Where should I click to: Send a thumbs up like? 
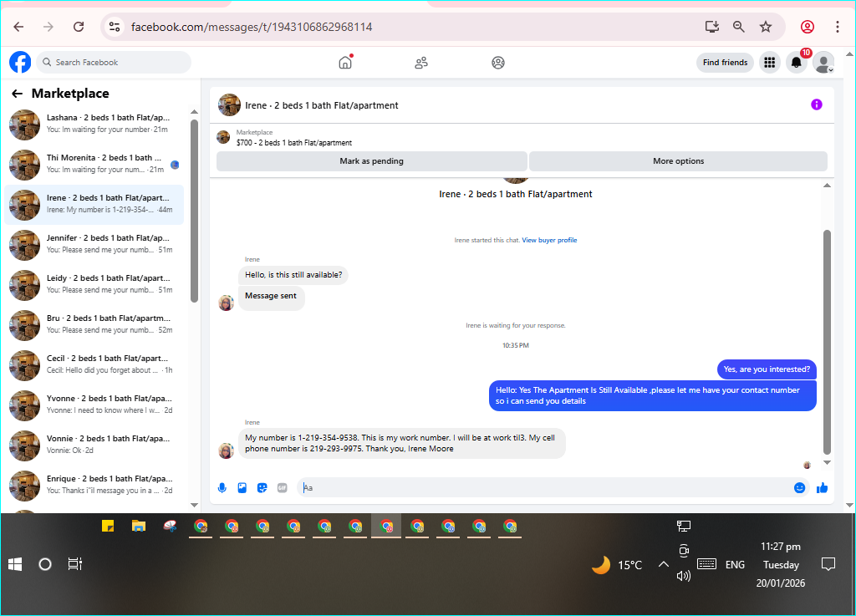pyautogui.click(x=823, y=488)
